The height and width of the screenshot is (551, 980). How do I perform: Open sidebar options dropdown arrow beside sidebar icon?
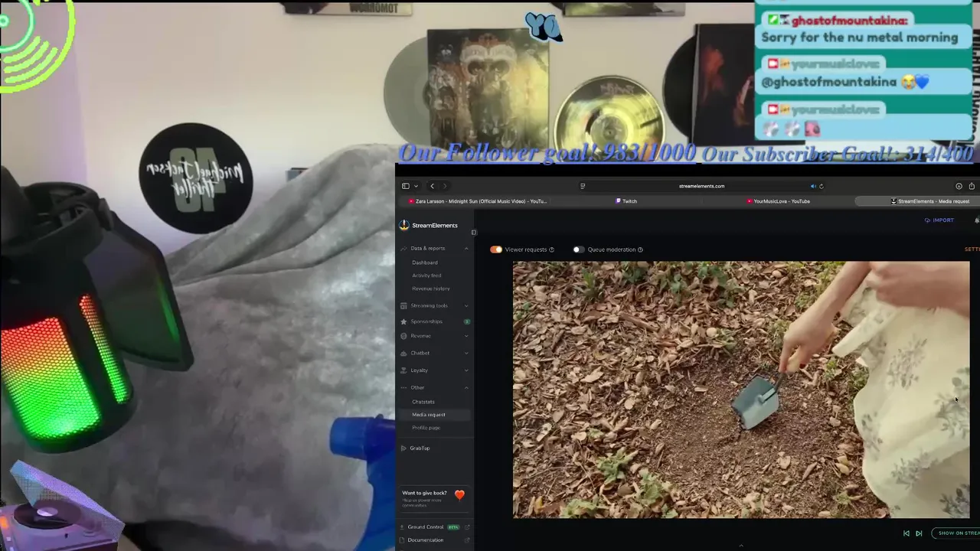[x=416, y=186]
